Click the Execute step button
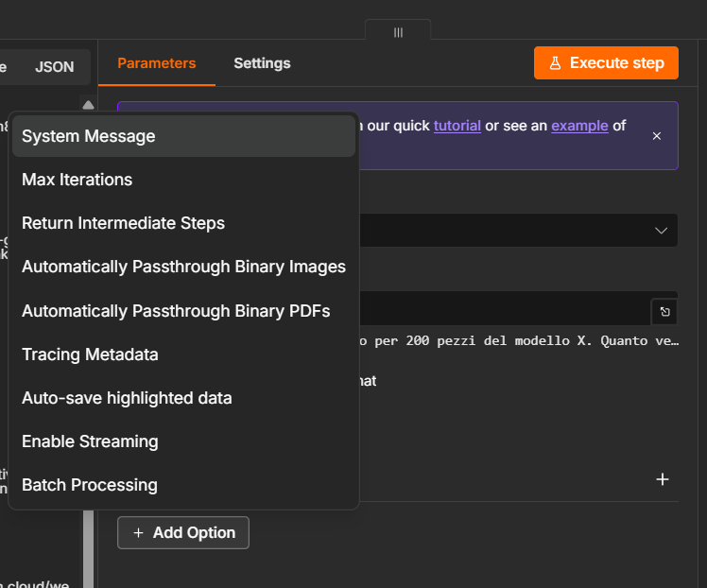The width and height of the screenshot is (707, 588). 606,62
